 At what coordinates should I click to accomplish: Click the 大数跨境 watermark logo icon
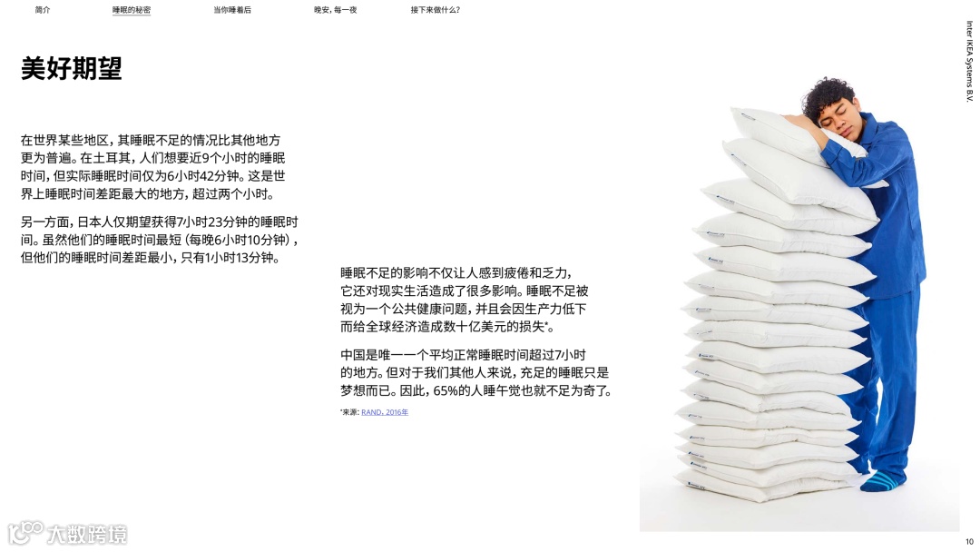(25, 533)
